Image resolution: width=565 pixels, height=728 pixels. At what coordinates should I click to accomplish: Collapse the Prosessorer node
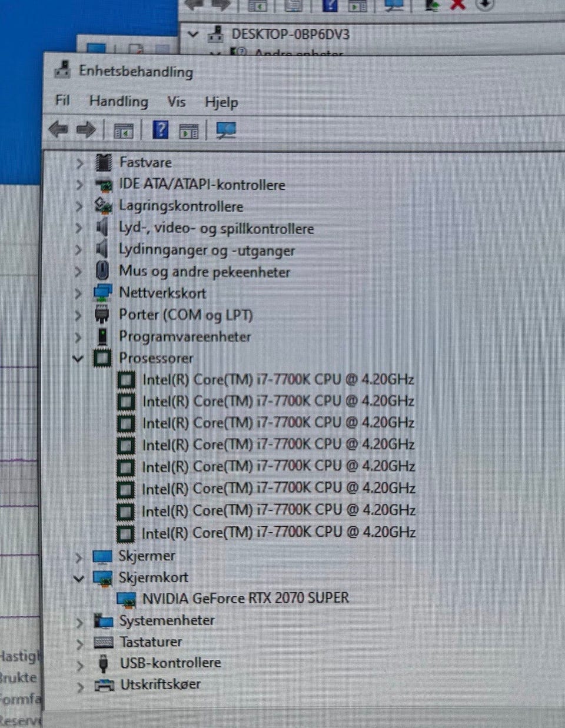(x=78, y=358)
